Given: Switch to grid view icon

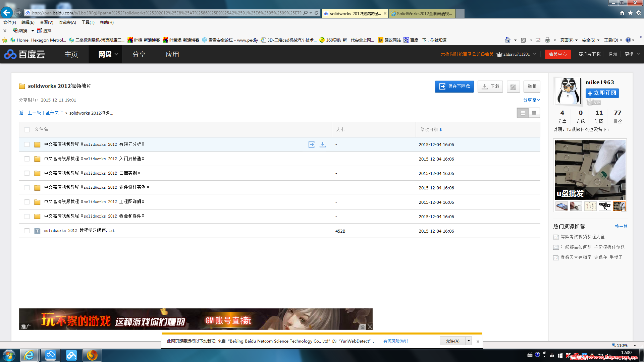Looking at the screenshot, I should point(534,113).
